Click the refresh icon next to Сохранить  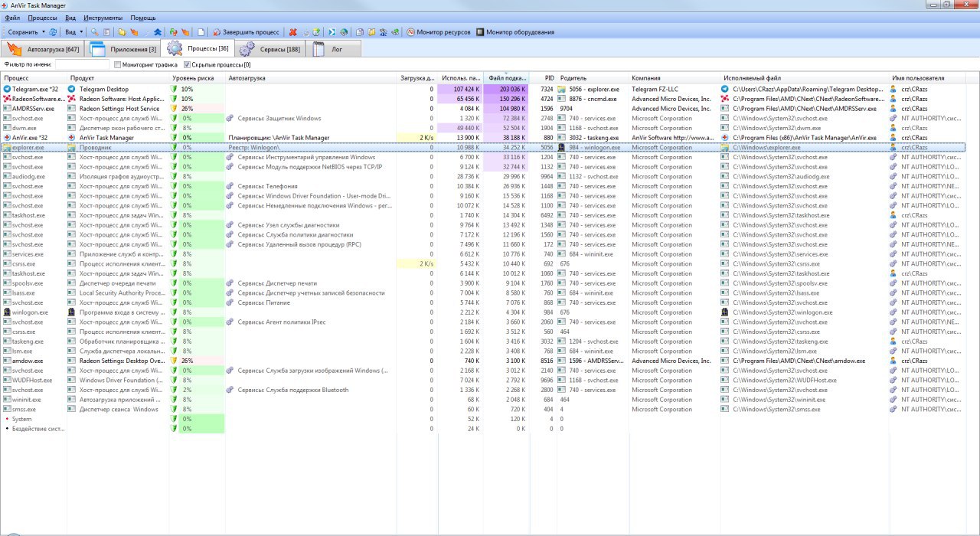53,32
